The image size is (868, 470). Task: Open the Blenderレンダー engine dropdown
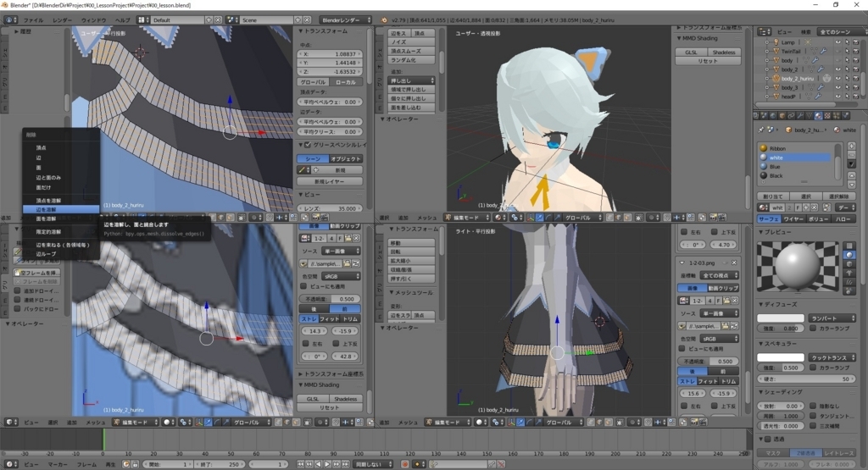pos(346,20)
